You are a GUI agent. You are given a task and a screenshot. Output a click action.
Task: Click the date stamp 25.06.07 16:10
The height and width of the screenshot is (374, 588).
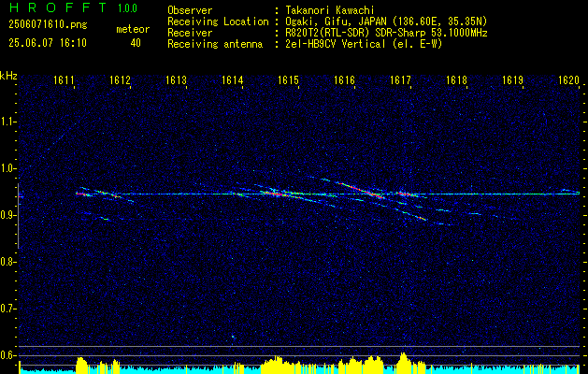48,43
